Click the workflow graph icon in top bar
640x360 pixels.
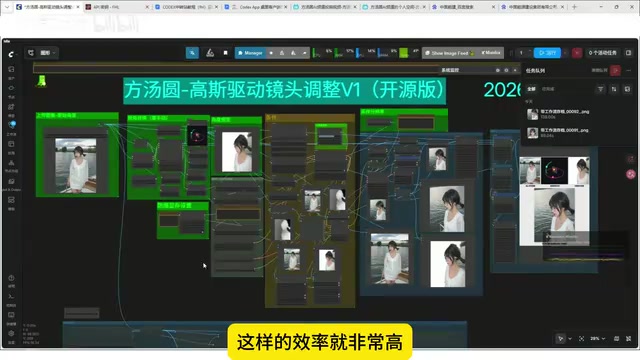31,53
